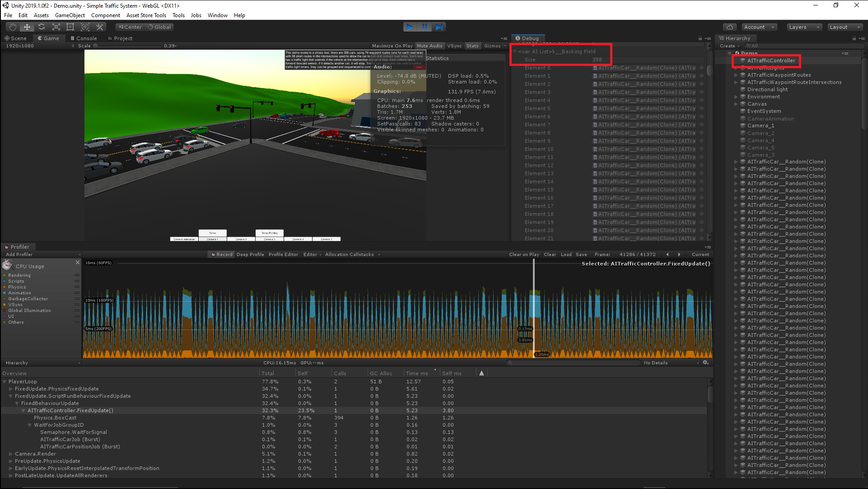Toggle Mute Audio in the Game view
This screenshot has width=868, height=489.
tap(429, 46)
